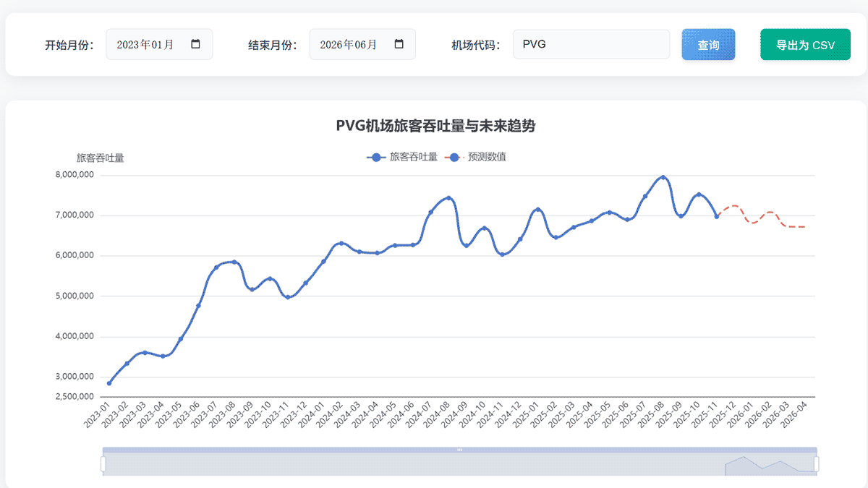Click the 2025-01 data point marker

point(537,210)
